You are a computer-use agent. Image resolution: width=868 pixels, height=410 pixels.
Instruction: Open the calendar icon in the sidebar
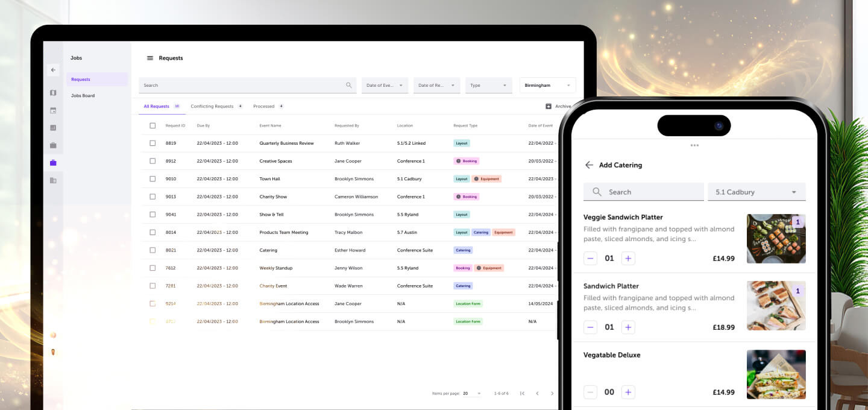53,110
